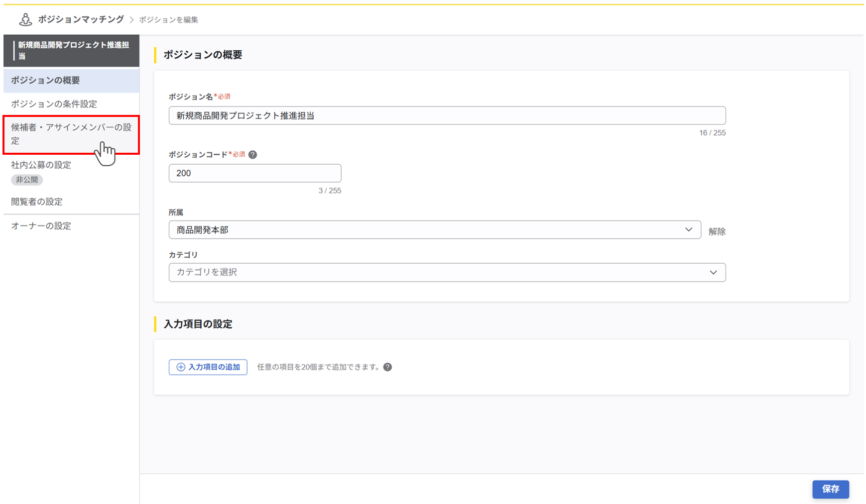The height and width of the screenshot is (504, 866).
Task: Click the 非公開 status badge
Action: tap(27, 180)
